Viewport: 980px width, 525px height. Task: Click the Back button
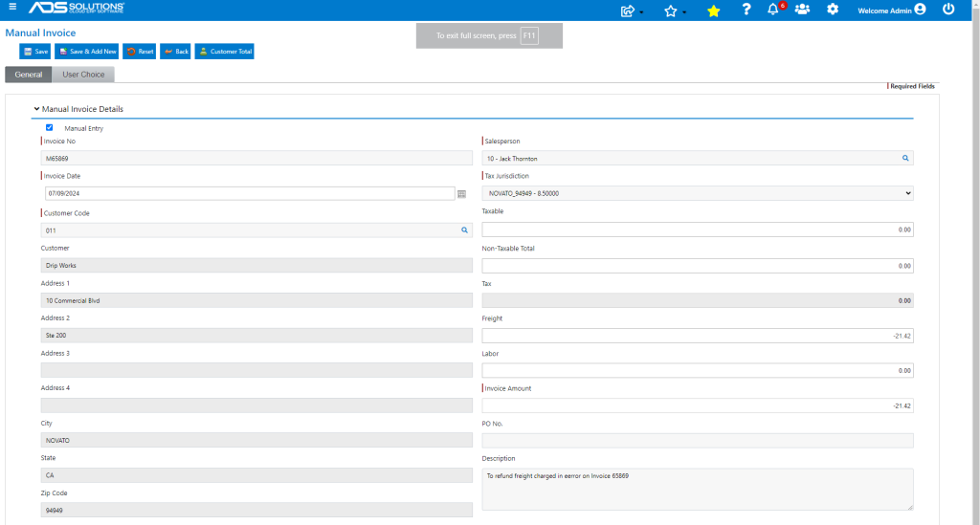(176, 52)
